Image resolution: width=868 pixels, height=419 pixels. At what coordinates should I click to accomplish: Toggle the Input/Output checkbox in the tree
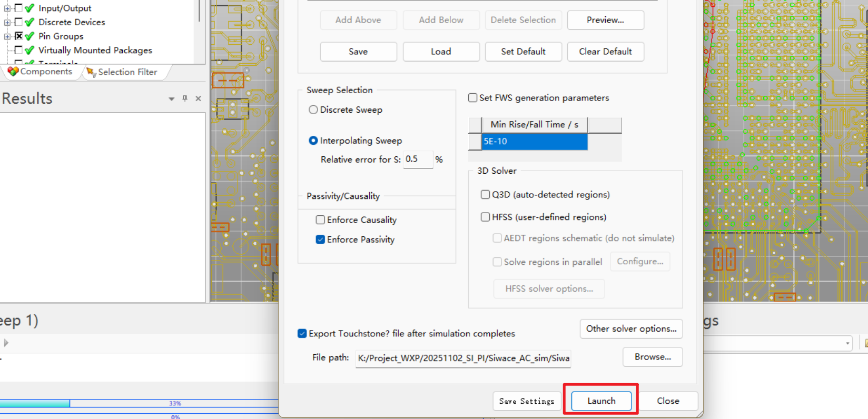click(x=18, y=8)
